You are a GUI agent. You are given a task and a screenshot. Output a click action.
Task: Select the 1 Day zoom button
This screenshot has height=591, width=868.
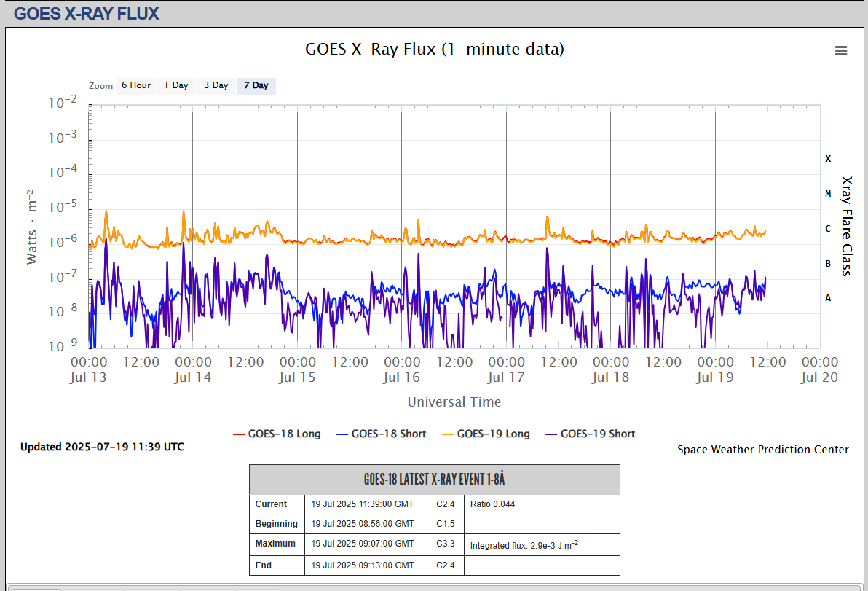(x=176, y=85)
